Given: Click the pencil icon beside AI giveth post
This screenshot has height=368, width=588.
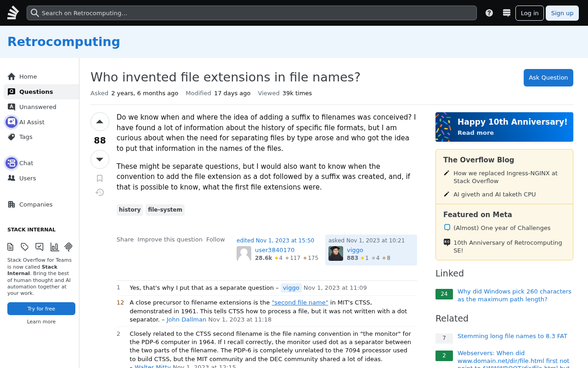Looking at the screenshot, I should (x=447, y=194).
